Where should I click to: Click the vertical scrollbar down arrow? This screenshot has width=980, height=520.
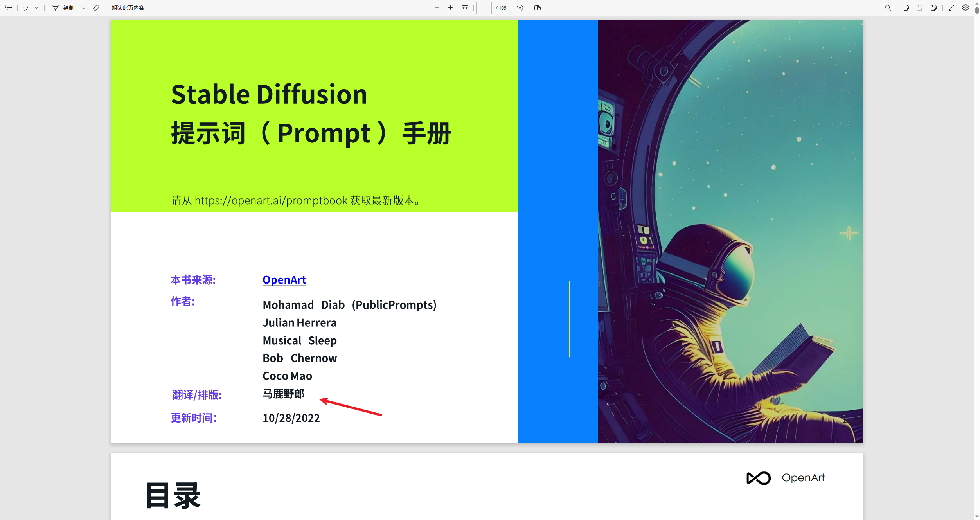click(x=976, y=516)
